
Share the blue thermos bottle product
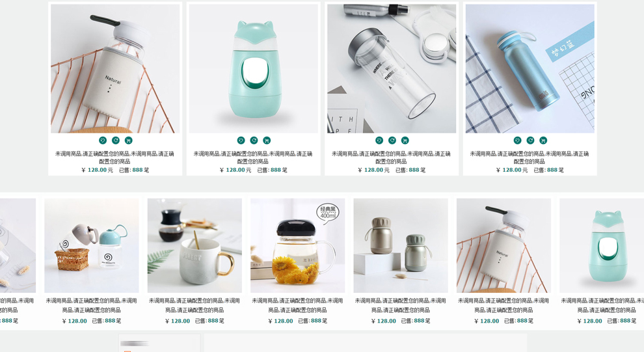tap(530, 141)
